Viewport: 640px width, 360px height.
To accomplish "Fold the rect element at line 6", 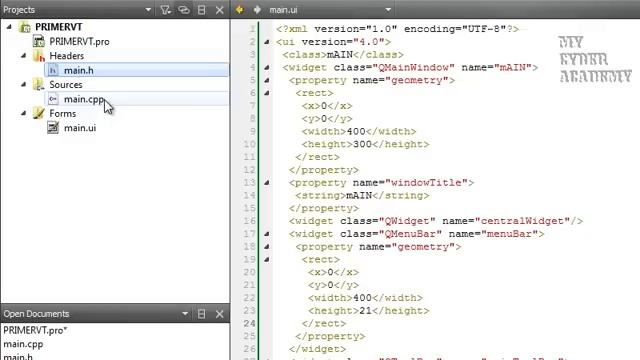I will coord(267,93).
